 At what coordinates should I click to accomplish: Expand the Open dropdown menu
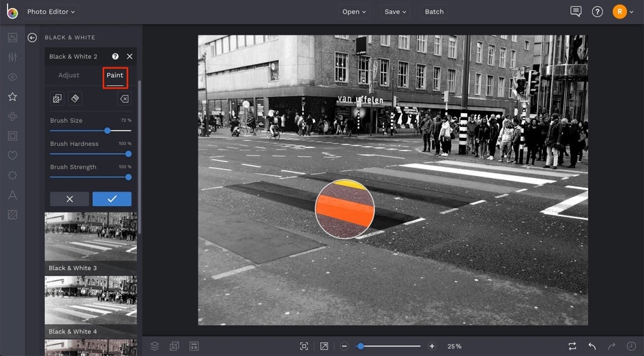[354, 12]
